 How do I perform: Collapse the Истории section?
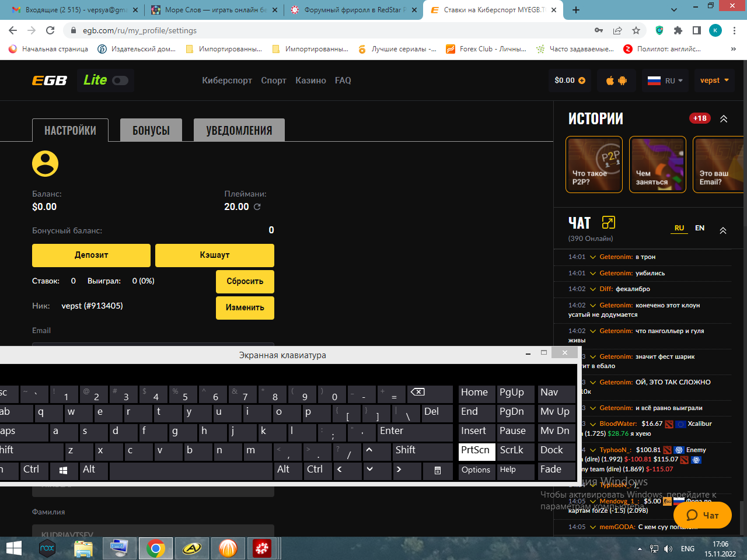724,118
